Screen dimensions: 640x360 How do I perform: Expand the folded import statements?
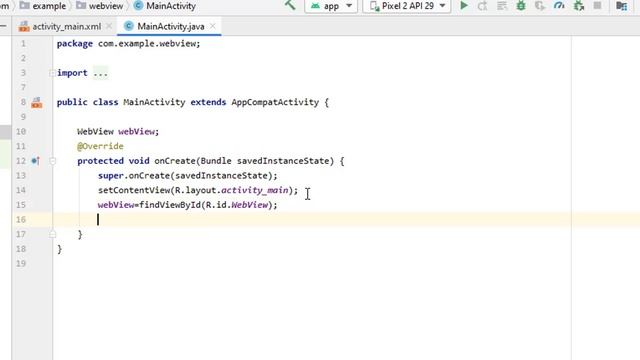[x=52, y=73]
